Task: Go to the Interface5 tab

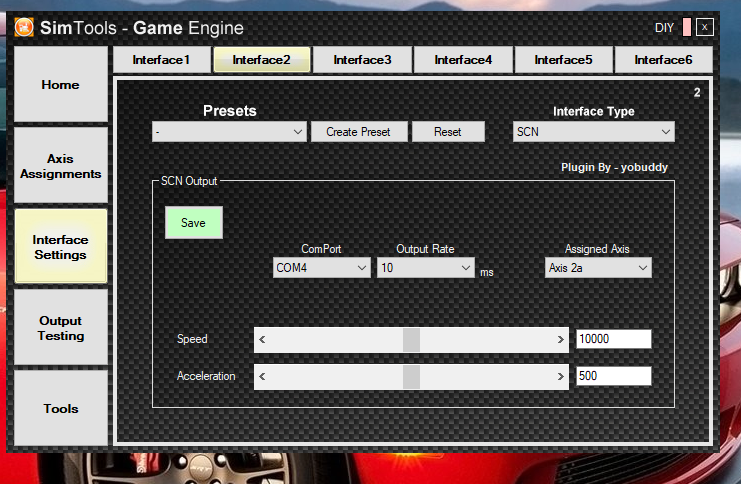Action: tap(563, 60)
